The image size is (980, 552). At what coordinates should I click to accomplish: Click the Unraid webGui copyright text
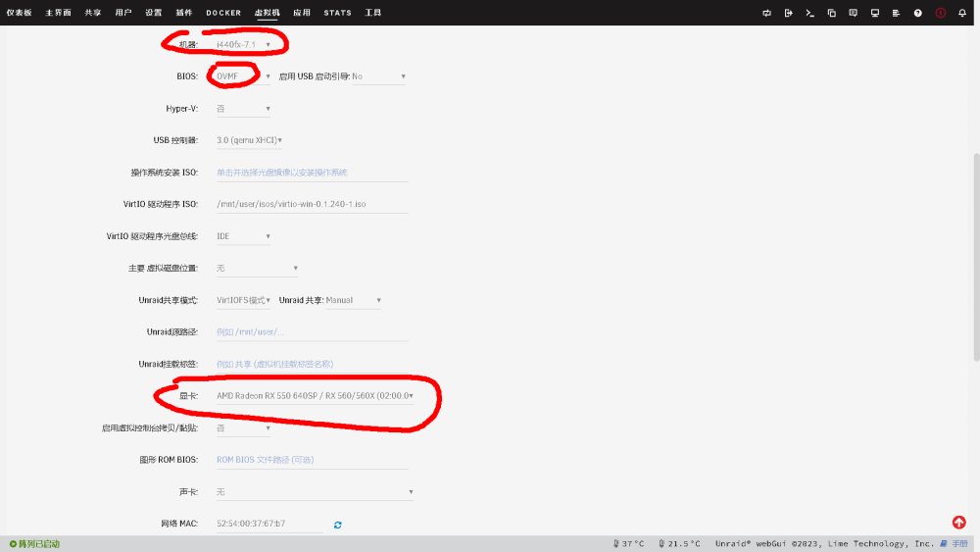824,544
